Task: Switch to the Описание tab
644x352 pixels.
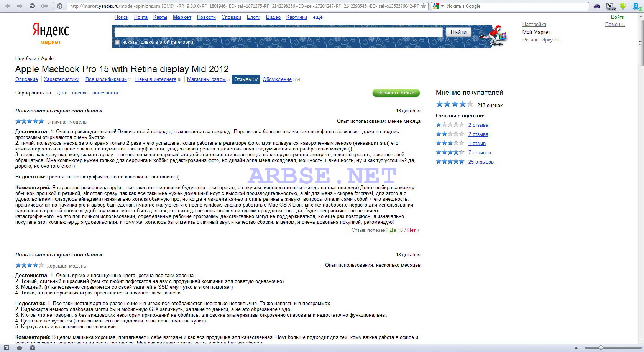Action: click(x=26, y=79)
